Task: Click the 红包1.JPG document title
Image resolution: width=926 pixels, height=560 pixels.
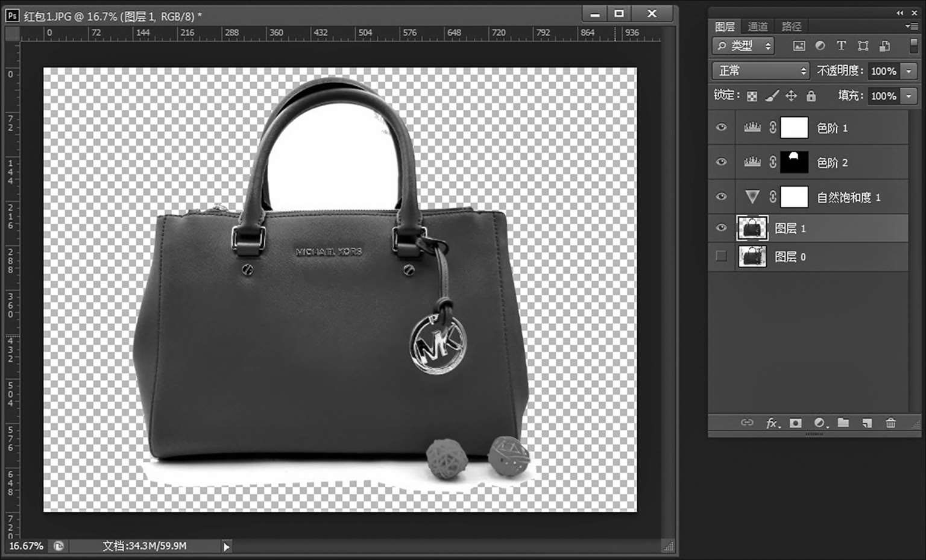Action: coord(113,16)
